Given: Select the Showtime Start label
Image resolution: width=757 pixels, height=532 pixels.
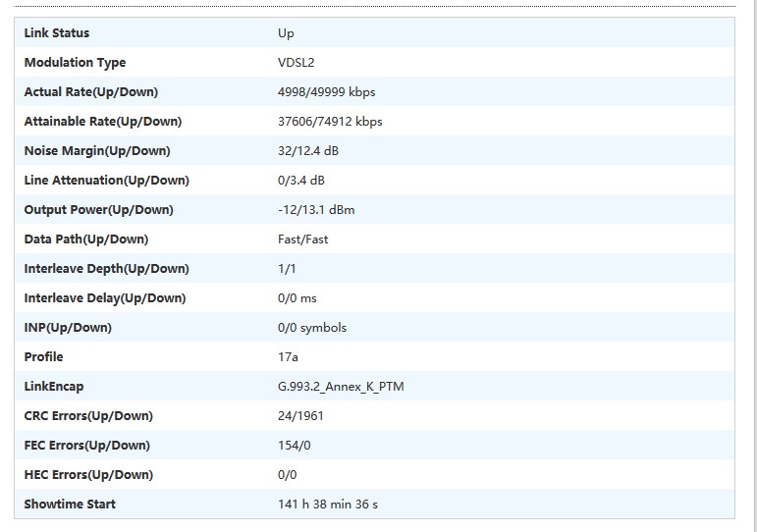Looking at the screenshot, I should 70,504.
